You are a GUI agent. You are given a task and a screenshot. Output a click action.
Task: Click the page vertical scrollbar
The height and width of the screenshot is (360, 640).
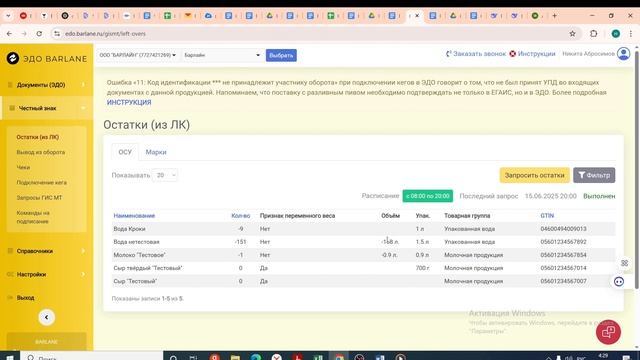point(637,171)
